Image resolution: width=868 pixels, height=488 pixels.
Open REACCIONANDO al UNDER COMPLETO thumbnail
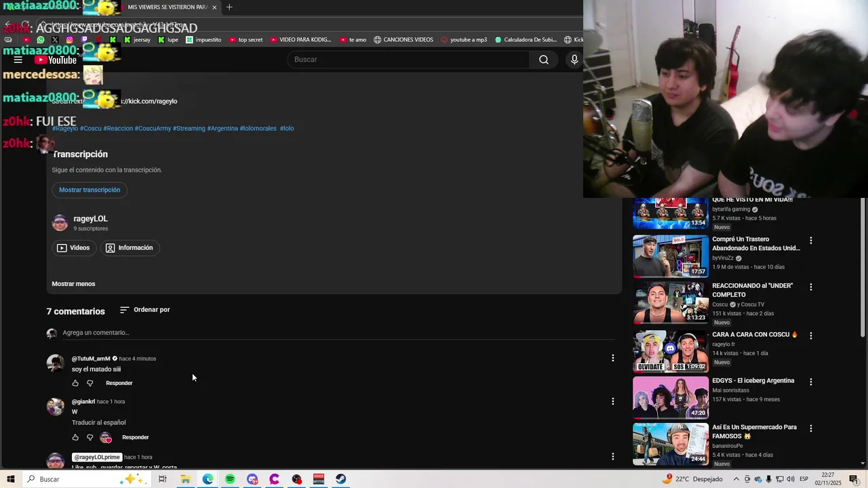pos(670,302)
